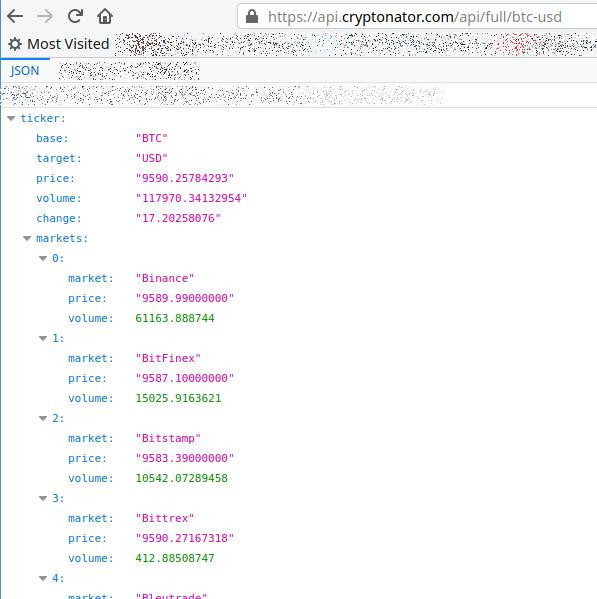Image resolution: width=597 pixels, height=599 pixels.
Task: Click Binance volume 61163.888744
Action: click(x=175, y=318)
